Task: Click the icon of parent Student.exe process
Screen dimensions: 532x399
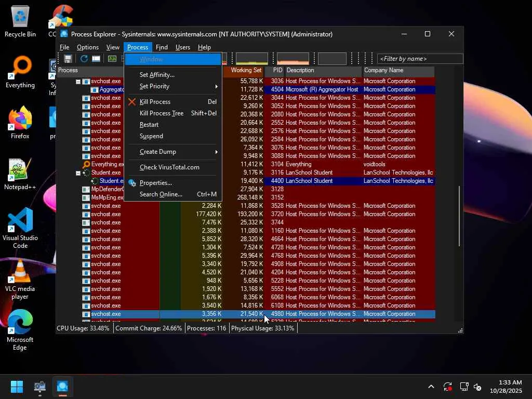Action: tap(86, 172)
